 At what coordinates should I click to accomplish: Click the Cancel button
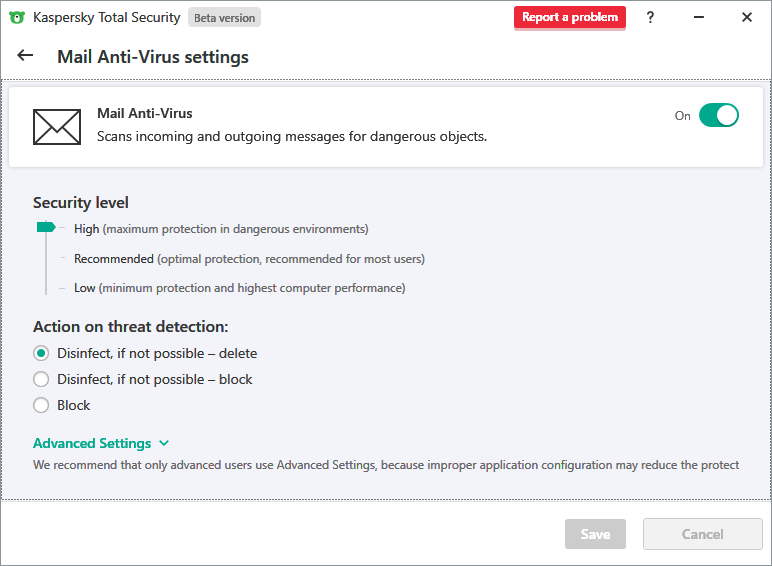click(702, 534)
